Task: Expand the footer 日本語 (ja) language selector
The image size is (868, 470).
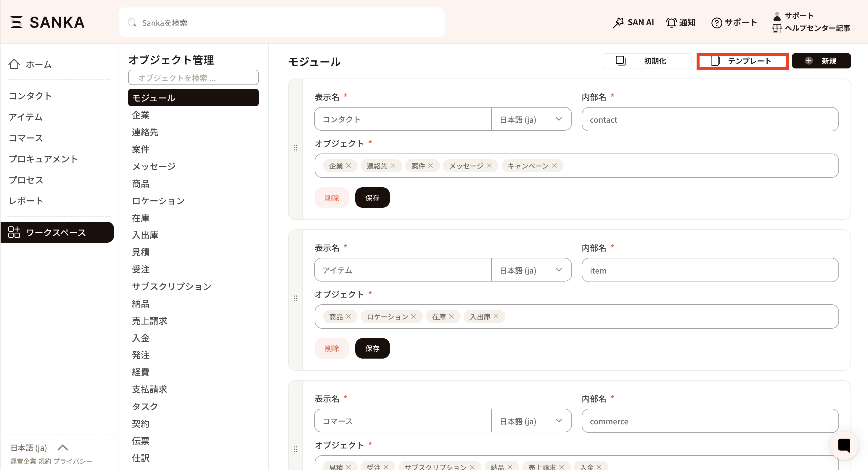Action: 39,447
